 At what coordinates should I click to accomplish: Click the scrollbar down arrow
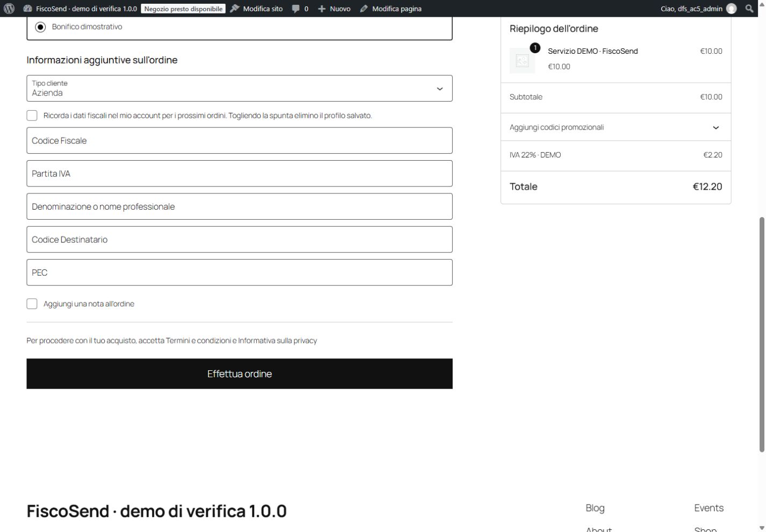(x=762, y=528)
